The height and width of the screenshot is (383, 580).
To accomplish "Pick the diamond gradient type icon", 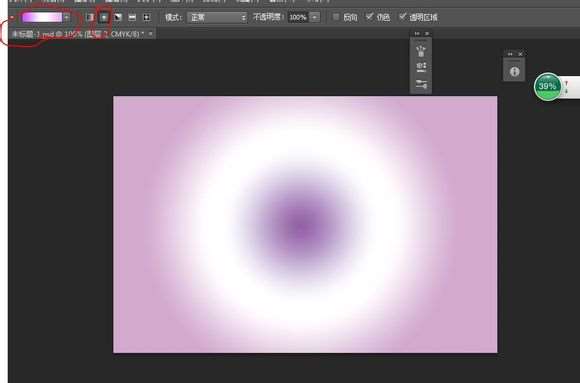I will click(x=146, y=17).
